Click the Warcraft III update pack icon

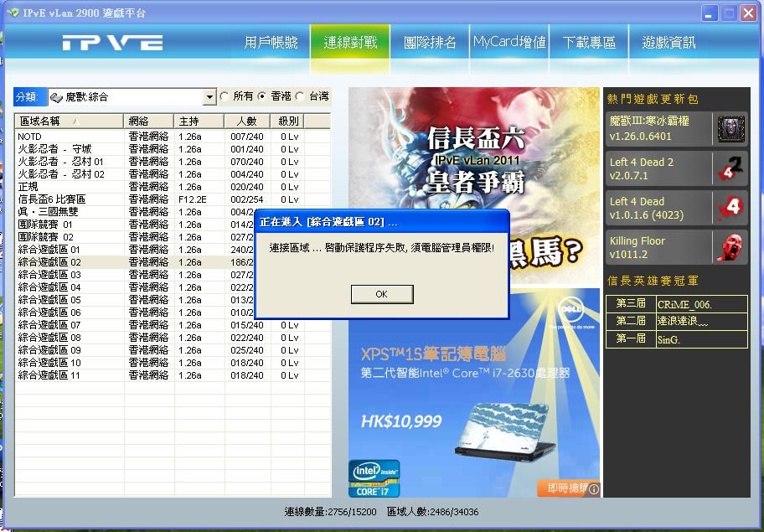(x=730, y=129)
